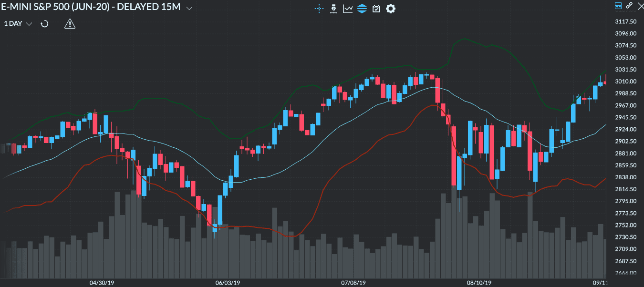Viewport: 644px width, 287px height.
Task: Select the crosshair cursor tool
Action: (x=319, y=8)
